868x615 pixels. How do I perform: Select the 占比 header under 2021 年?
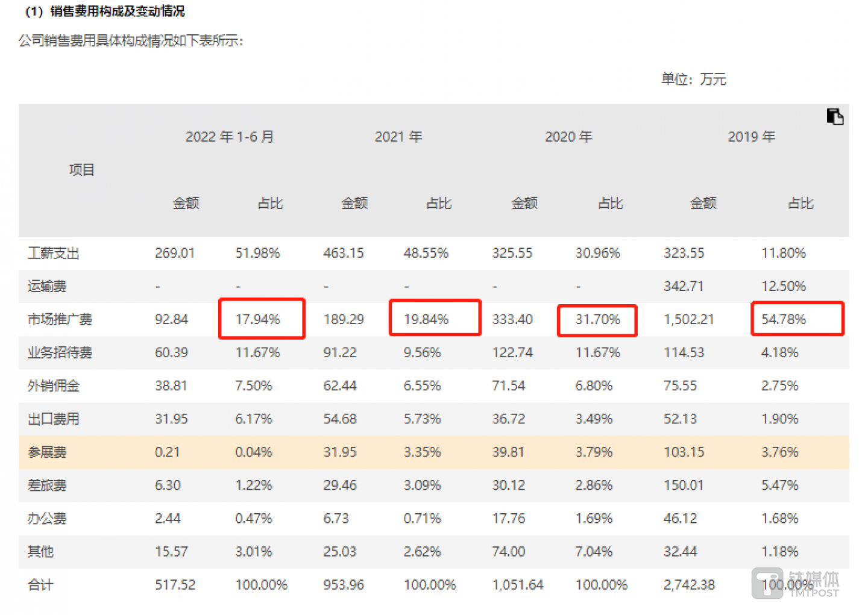pyautogui.click(x=438, y=204)
